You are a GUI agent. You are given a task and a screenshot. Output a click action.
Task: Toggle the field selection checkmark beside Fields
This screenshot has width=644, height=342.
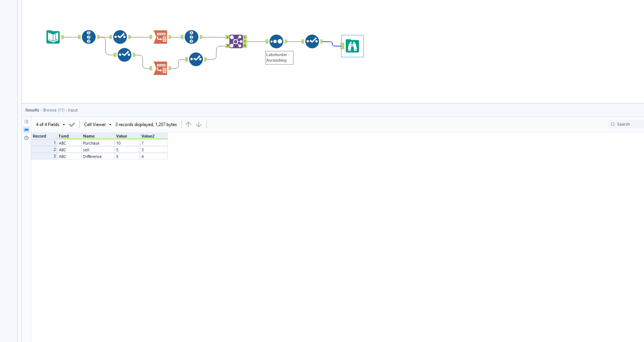tap(72, 124)
